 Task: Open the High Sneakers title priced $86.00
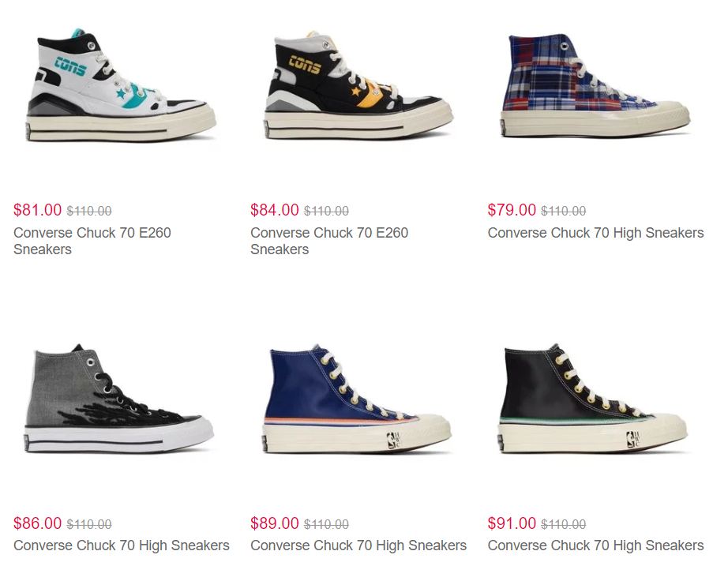point(121,545)
